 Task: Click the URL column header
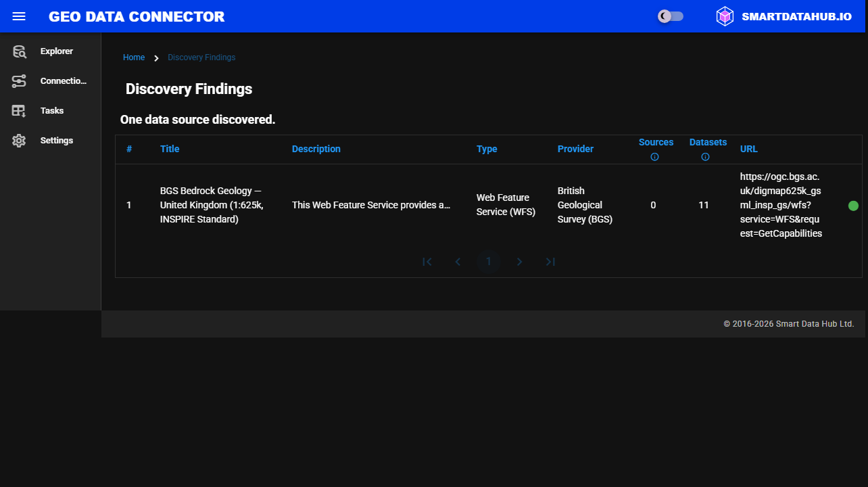click(749, 149)
